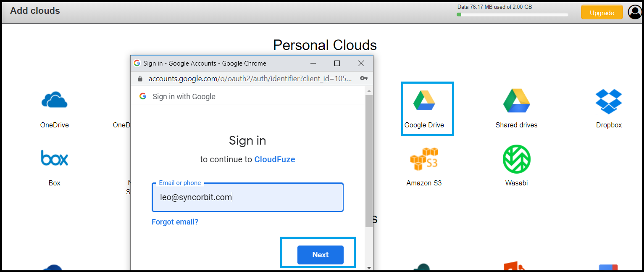Follow the CloudFuze link

(275, 159)
